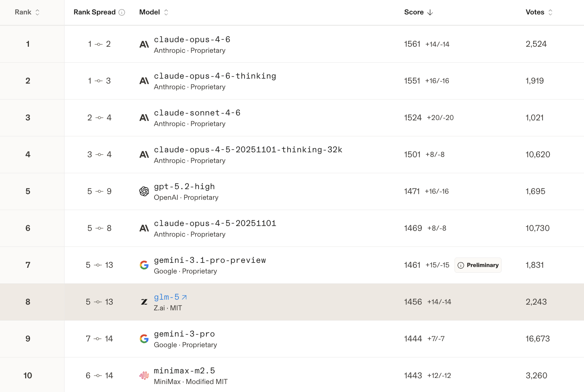Select the minimax-m2.5 model name

click(184, 371)
